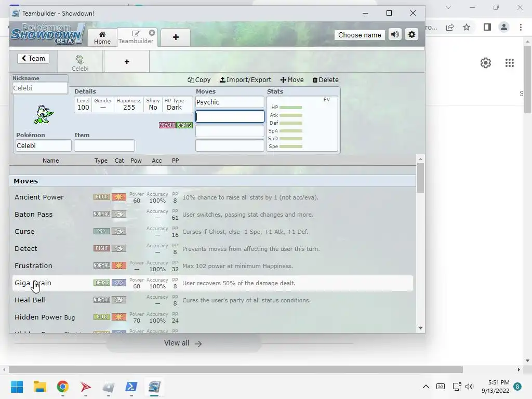
Task: Go back with the Team button
Action: coord(33,58)
